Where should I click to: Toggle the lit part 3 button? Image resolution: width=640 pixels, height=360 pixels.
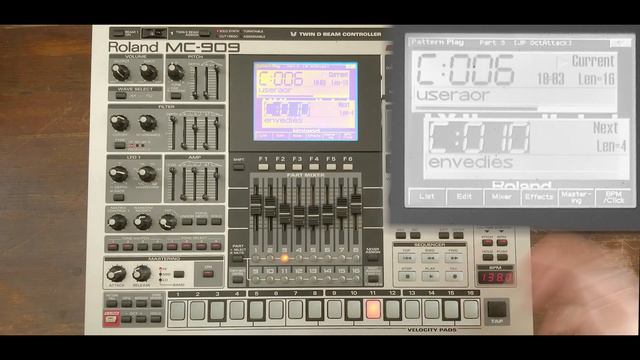(x=284, y=258)
